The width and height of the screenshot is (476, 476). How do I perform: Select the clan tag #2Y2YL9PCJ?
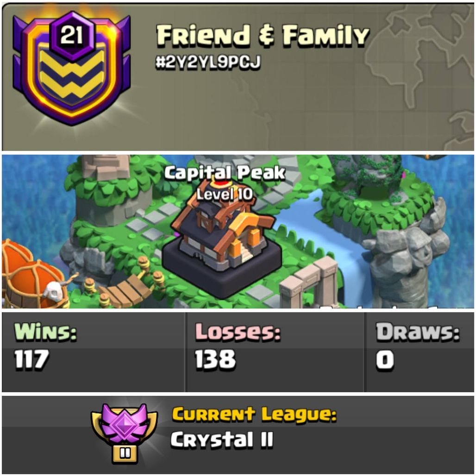[207, 62]
